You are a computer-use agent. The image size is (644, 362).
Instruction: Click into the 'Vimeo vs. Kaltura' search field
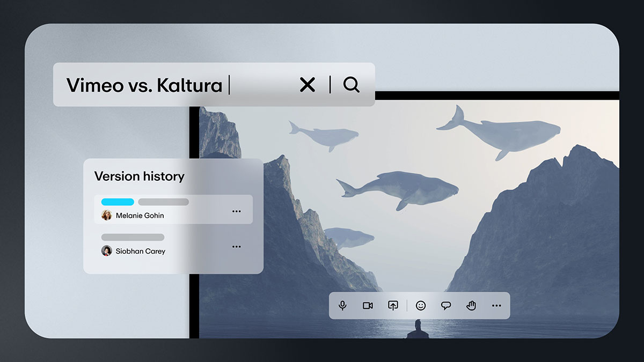click(161, 85)
